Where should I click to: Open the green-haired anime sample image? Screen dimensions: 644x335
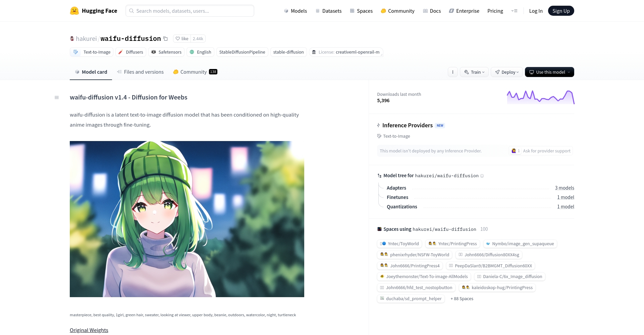pos(187,219)
